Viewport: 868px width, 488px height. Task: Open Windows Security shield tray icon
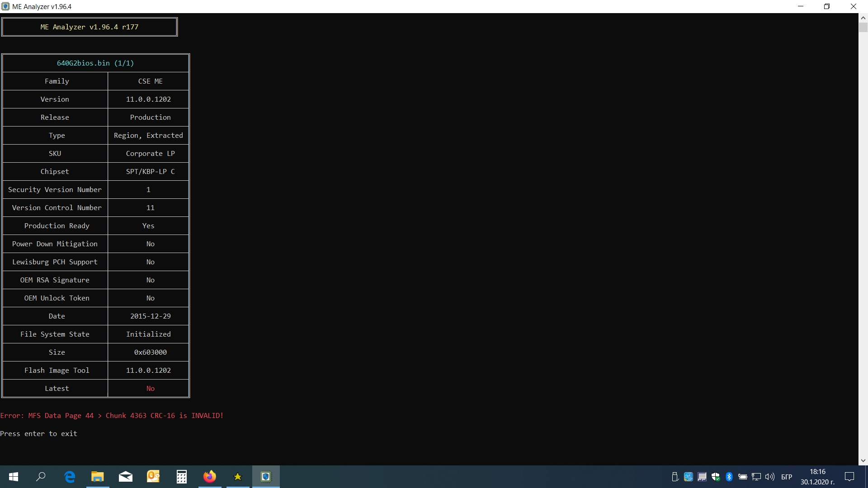(716, 477)
